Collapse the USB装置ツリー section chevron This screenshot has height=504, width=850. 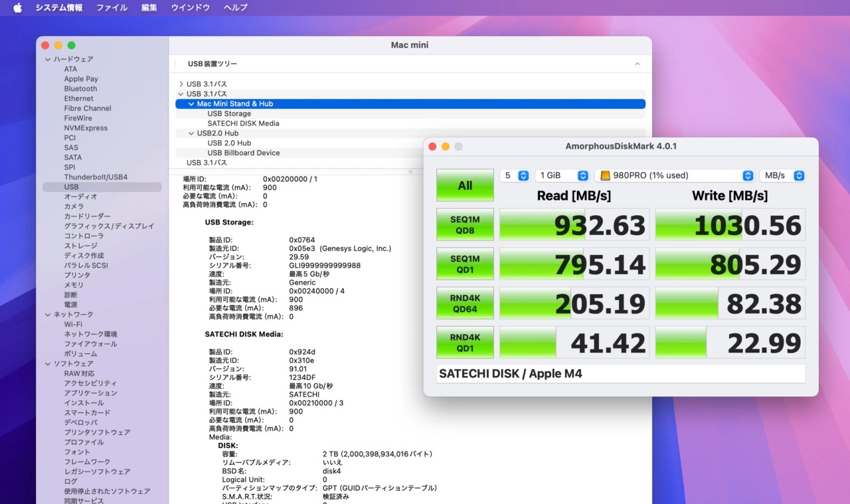(637, 64)
